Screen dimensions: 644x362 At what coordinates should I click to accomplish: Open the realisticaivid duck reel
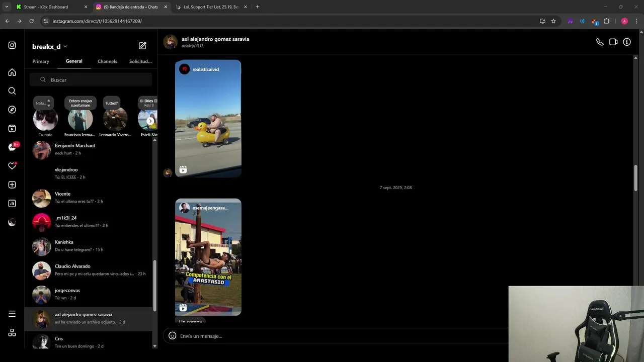coord(208,119)
